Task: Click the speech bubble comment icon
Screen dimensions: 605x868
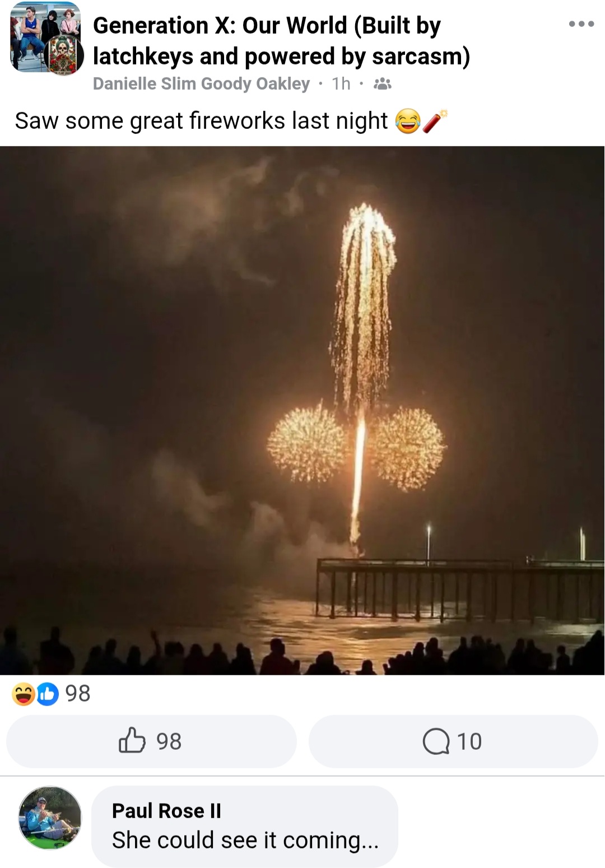Action: [x=436, y=742]
